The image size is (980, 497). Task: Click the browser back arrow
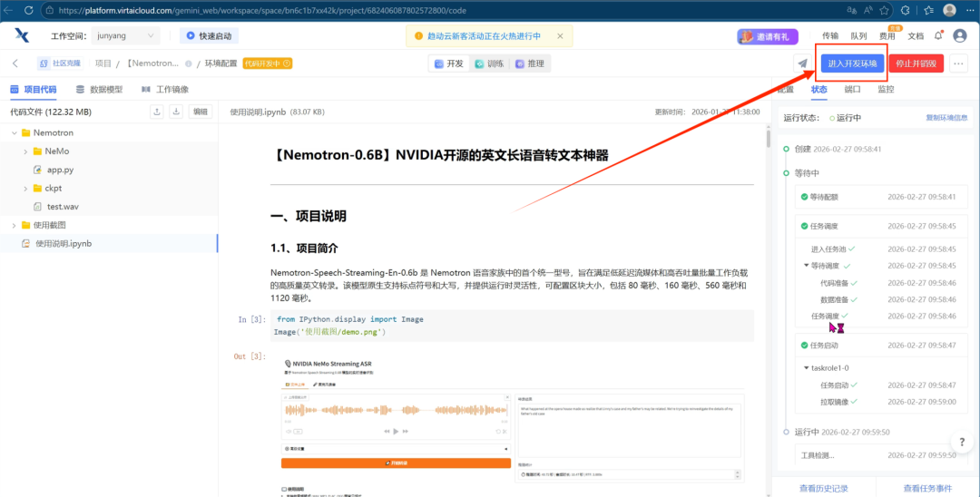9,11
